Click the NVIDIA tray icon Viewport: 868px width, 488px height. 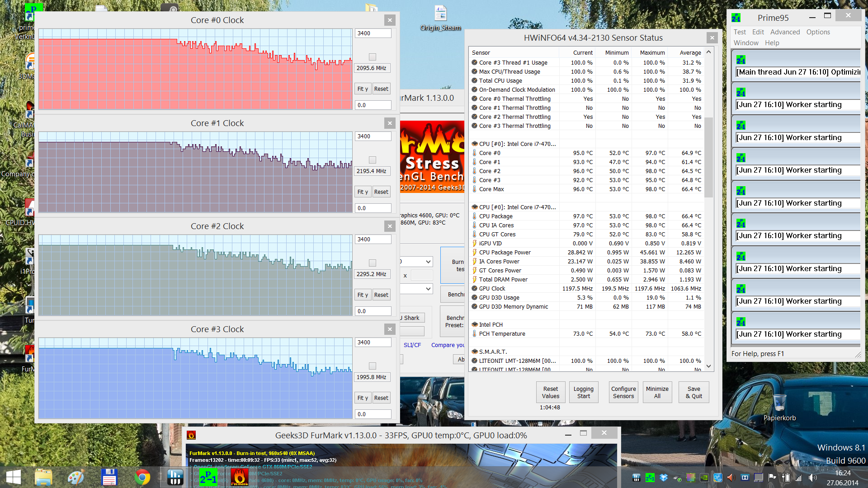pyautogui.click(x=704, y=478)
